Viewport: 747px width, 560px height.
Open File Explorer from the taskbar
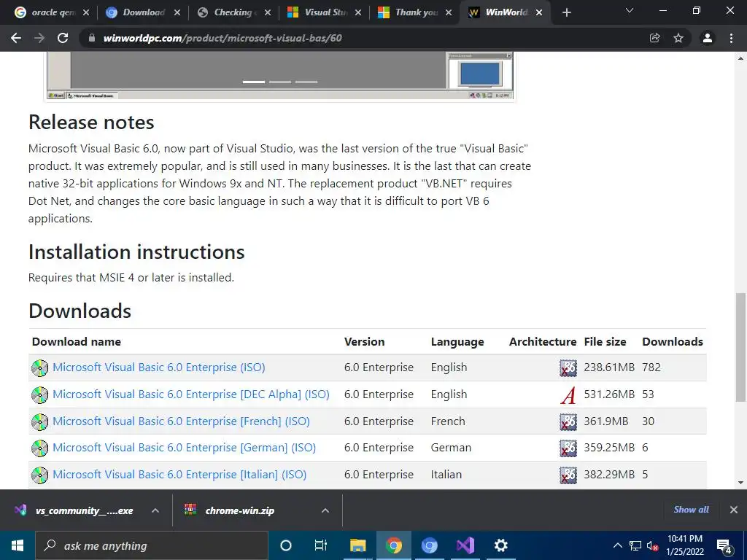point(357,545)
